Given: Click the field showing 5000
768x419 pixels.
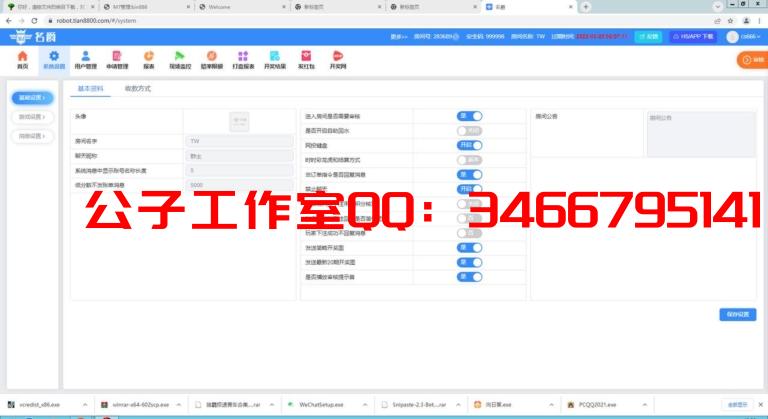Looking at the screenshot, I should tap(239, 185).
